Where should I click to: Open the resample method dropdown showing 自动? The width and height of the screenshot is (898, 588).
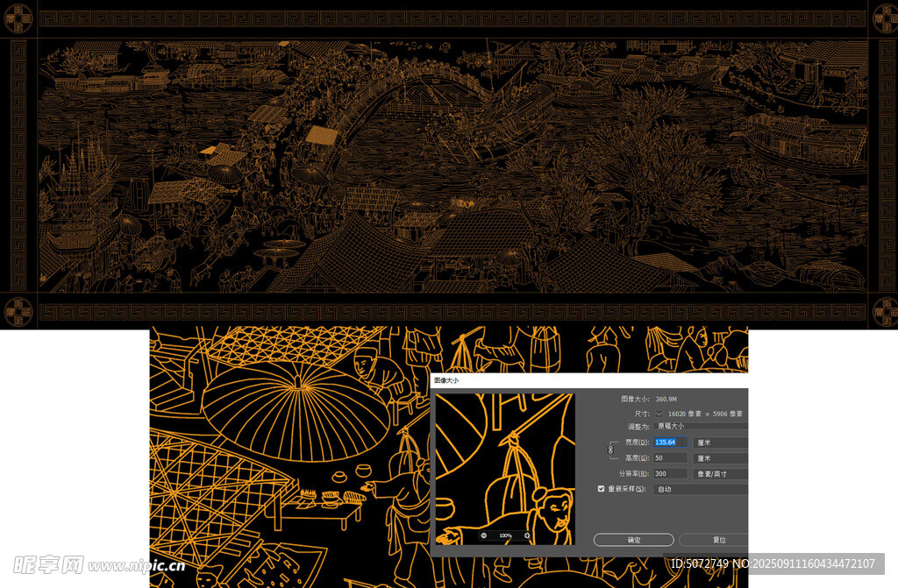click(x=702, y=489)
